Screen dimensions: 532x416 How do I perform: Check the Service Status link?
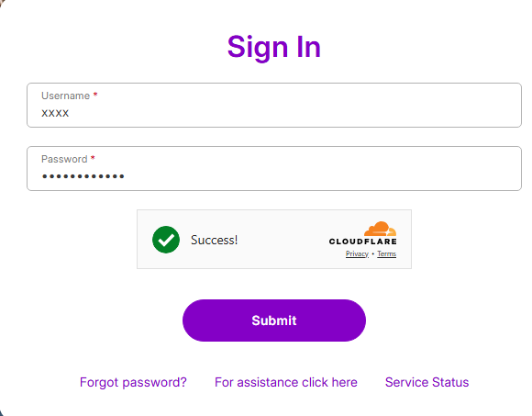click(x=427, y=382)
